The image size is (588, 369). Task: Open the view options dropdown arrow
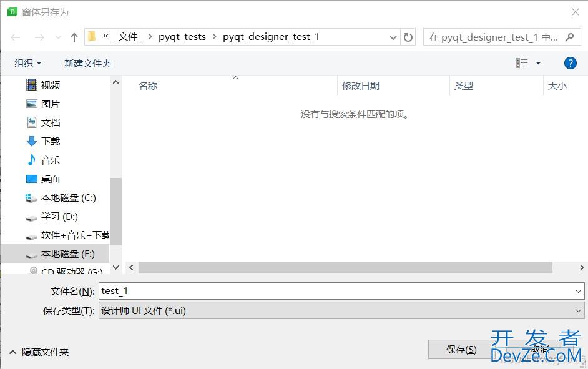tap(538, 63)
